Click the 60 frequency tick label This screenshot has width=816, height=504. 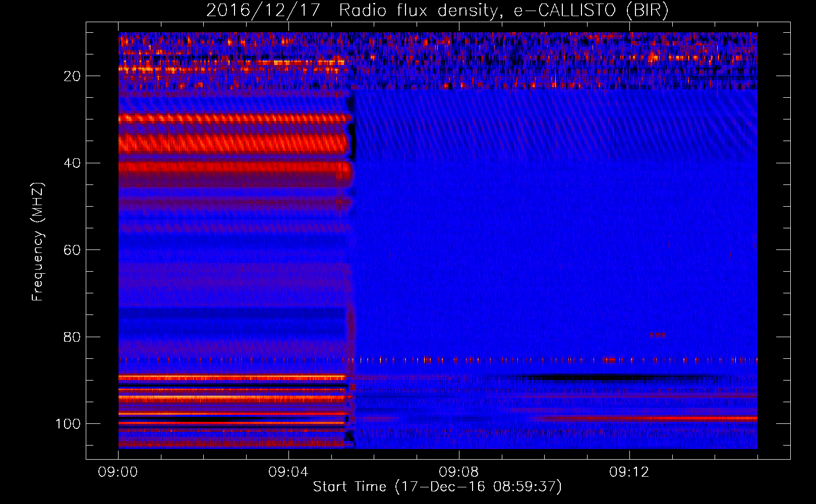click(73, 250)
